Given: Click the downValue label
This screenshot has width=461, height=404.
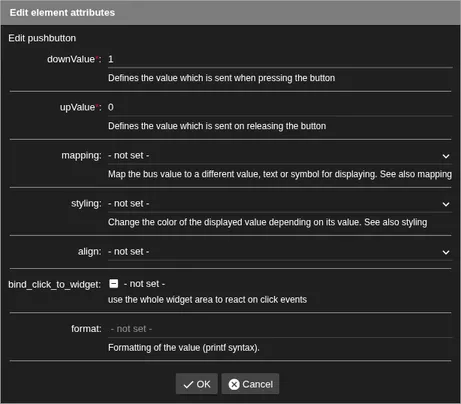Looking at the screenshot, I should point(74,59).
